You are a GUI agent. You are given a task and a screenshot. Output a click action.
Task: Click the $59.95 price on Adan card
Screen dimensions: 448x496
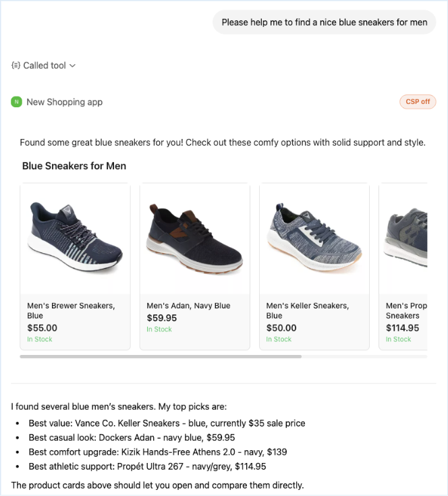[161, 318]
